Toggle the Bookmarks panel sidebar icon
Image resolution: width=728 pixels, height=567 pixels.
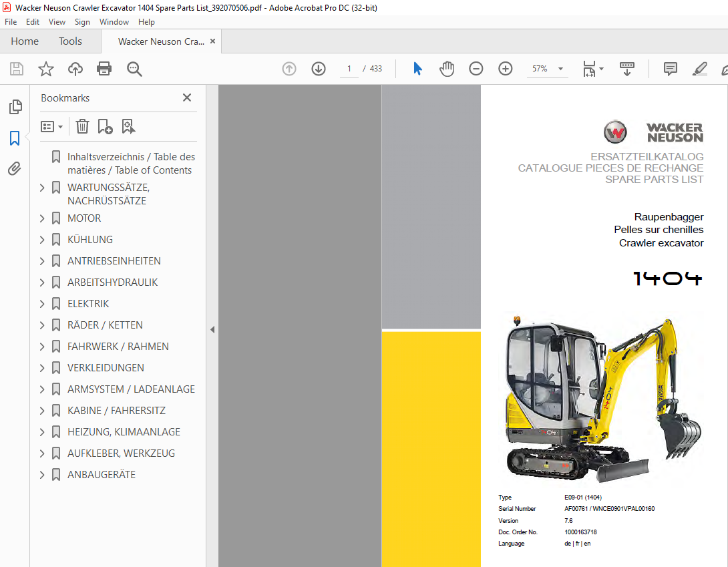pyautogui.click(x=15, y=138)
